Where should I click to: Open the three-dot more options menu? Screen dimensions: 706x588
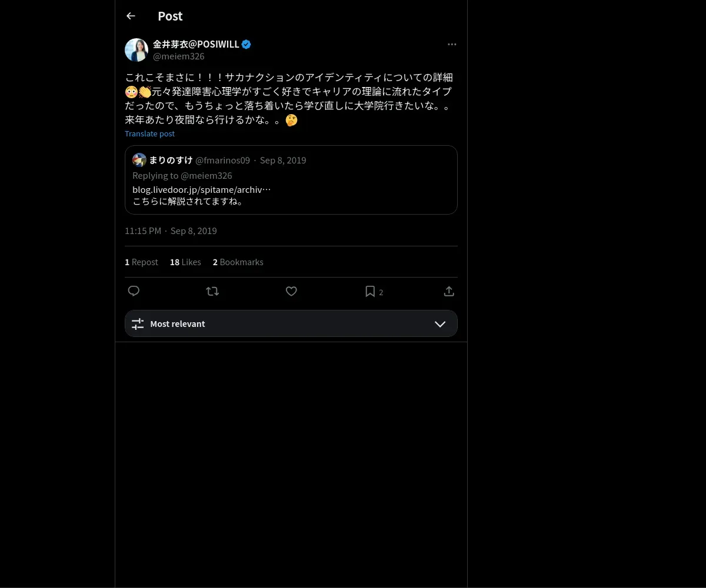coord(452,44)
